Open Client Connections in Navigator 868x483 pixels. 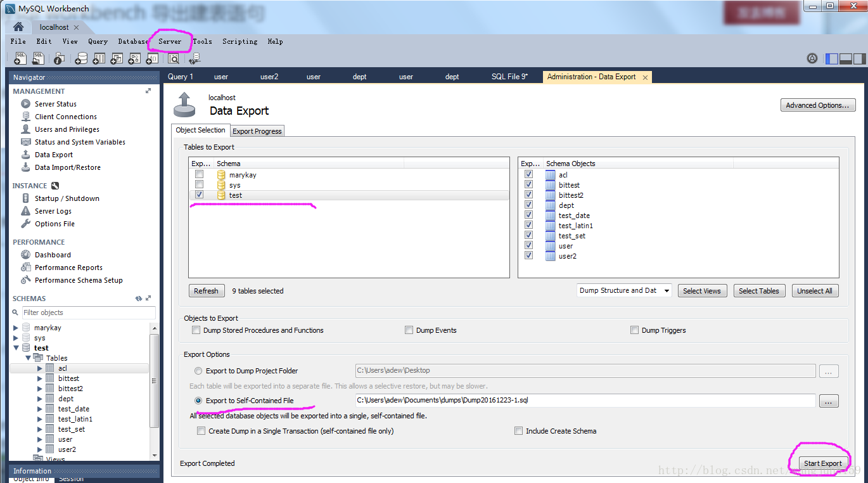click(x=66, y=117)
